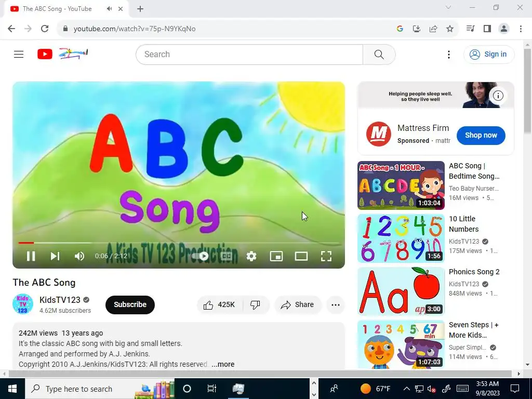Open Seven Steps video thumbnail
Image resolution: width=532 pixels, height=399 pixels.
pos(401,344)
